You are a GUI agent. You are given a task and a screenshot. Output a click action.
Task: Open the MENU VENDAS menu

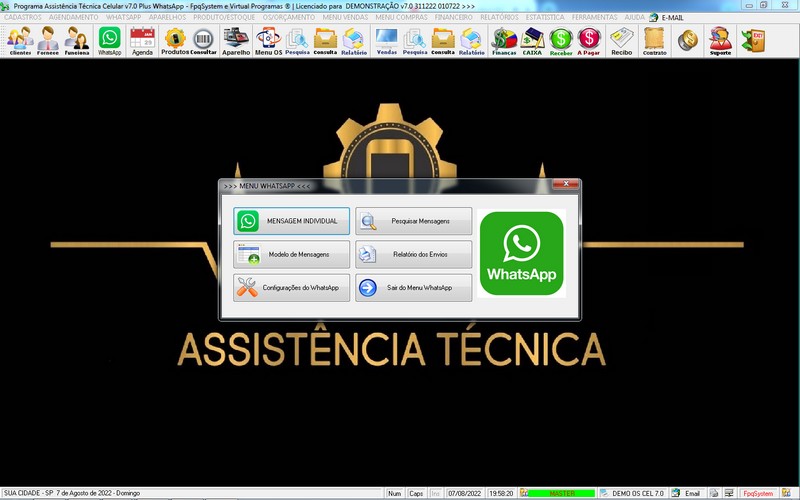click(345, 17)
